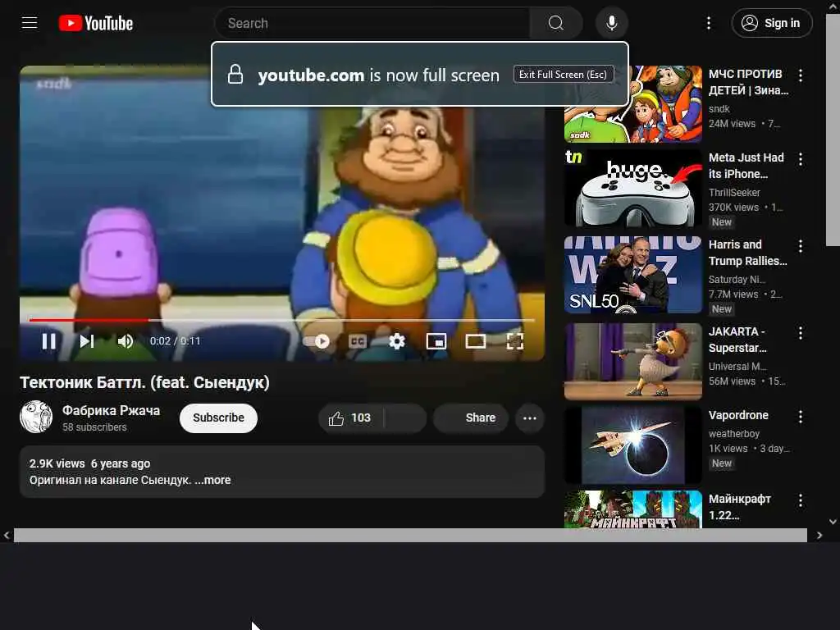
Task: Click the vertical scrollbar down arrow
Action: (833, 521)
